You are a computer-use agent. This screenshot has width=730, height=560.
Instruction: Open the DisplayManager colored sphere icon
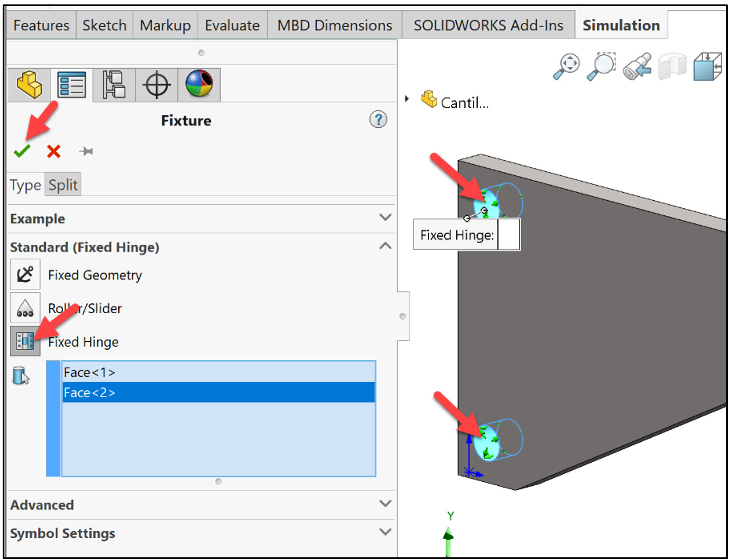click(x=199, y=84)
